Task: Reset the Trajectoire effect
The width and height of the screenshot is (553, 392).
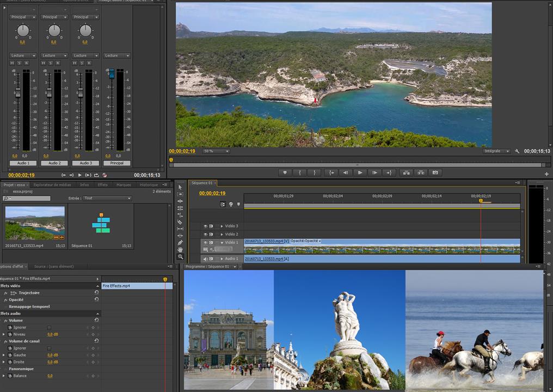Action: point(96,292)
